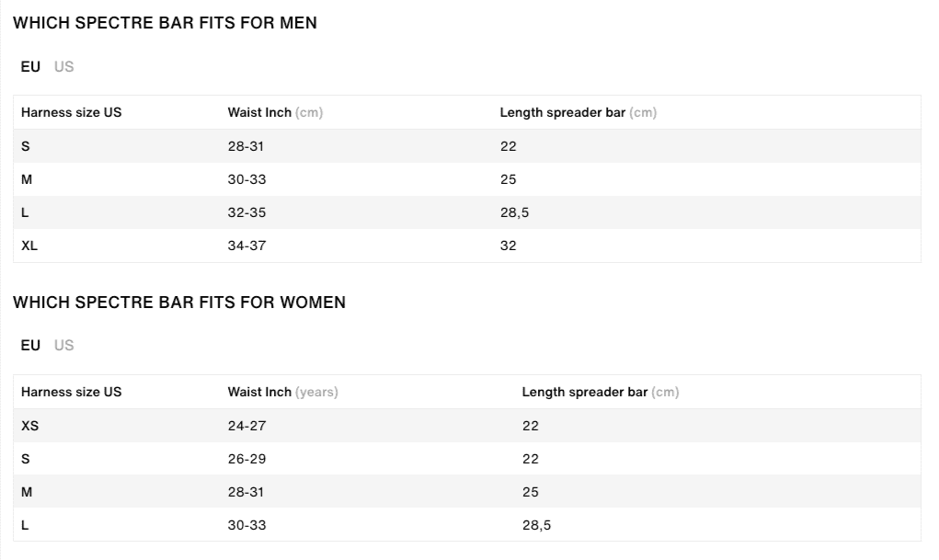Select the women's XS row

[467, 426]
